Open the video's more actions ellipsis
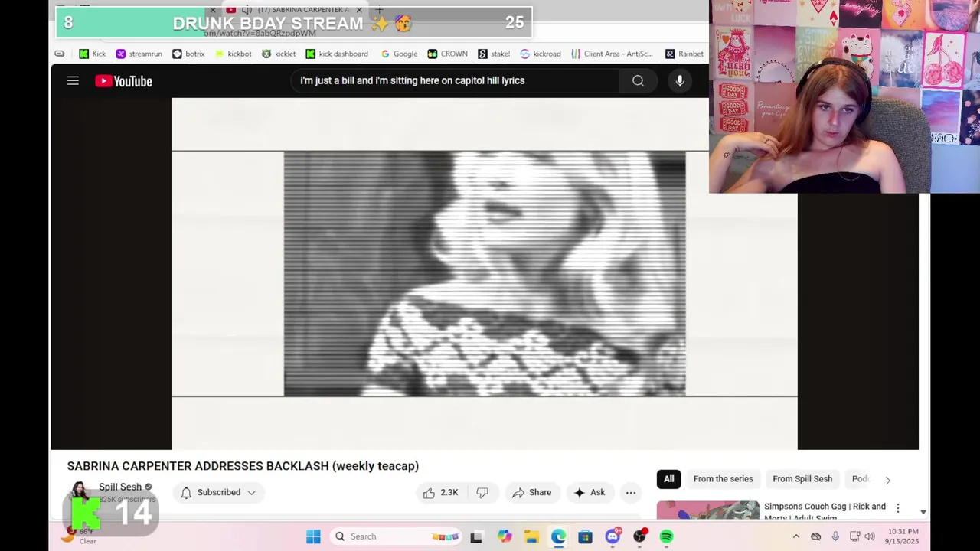The width and height of the screenshot is (980, 551). 630,492
